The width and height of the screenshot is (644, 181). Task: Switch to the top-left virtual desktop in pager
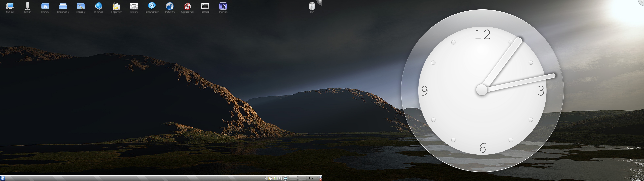tap(293, 177)
